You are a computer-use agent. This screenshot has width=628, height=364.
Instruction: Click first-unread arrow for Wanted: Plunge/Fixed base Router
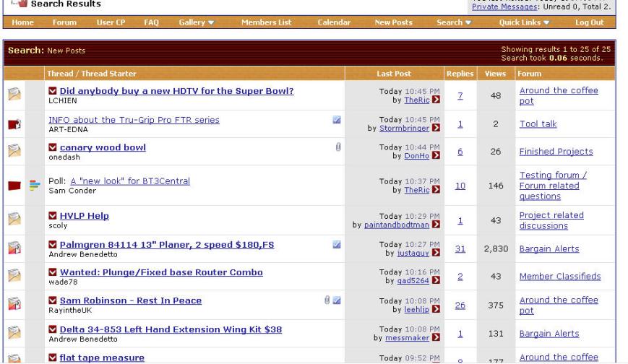52,272
